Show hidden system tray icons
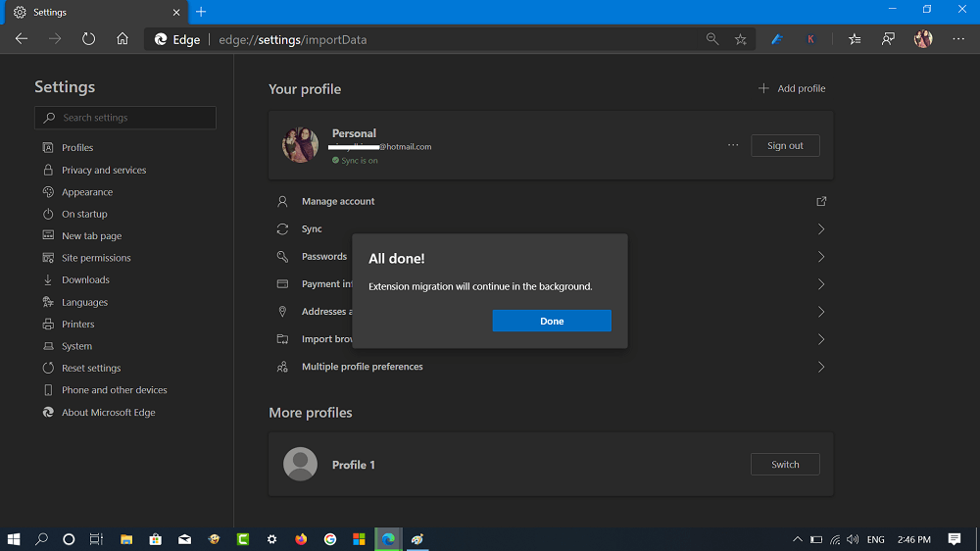This screenshot has height=551, width=980. tap(798, 539)
